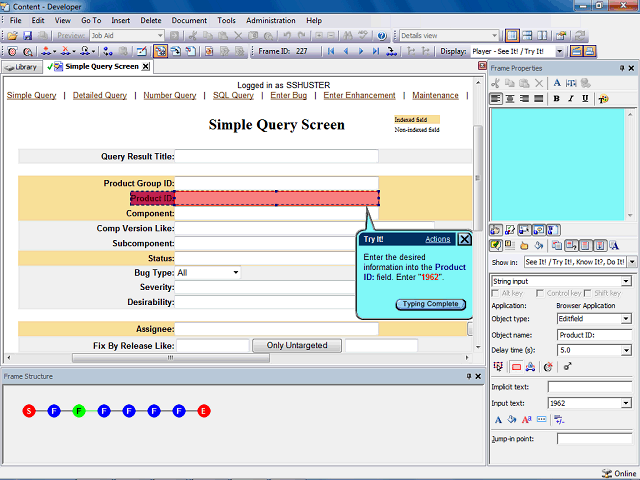This screenshot has height=480, width=640.
Task: Open the Detailed Query link
Action: pyautogui.click(x=100, y=96)
